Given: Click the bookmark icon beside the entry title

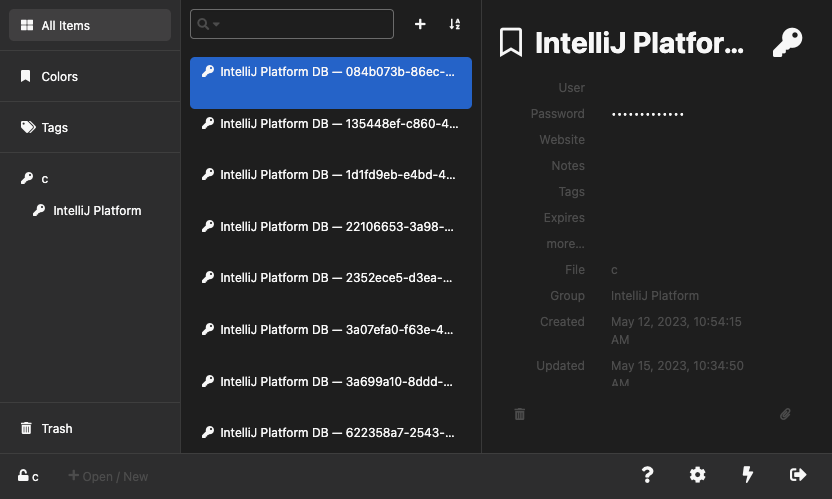Looking at the screenshot, I should [x=511, y=42].
